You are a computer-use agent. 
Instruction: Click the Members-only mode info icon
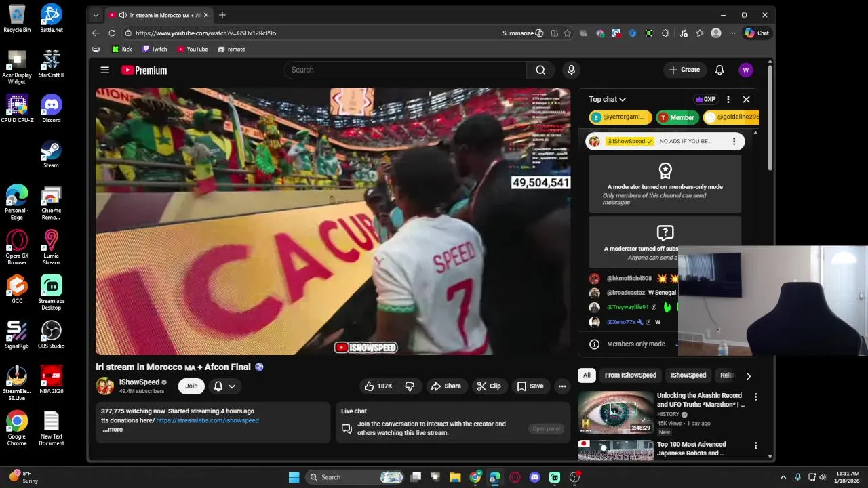coord(594,344)
